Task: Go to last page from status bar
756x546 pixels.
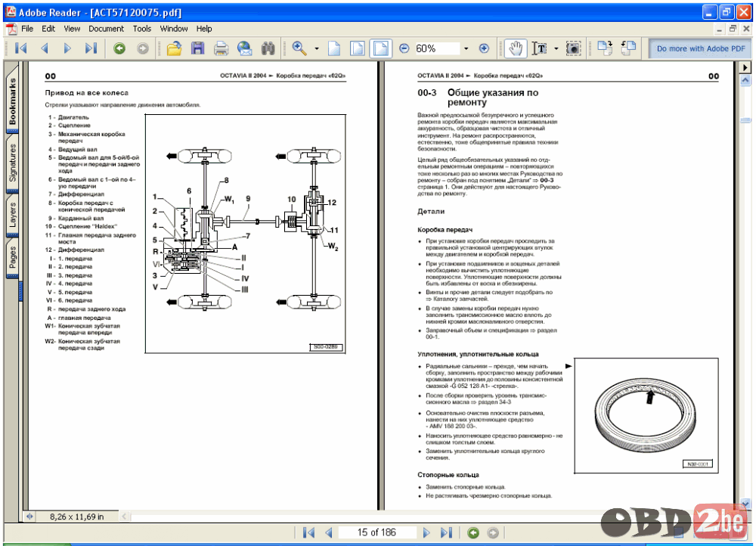Action: (447, 532)
